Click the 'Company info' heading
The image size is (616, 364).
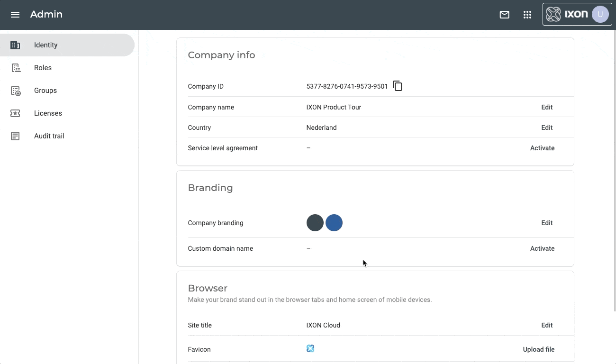[x=221, y=55]
